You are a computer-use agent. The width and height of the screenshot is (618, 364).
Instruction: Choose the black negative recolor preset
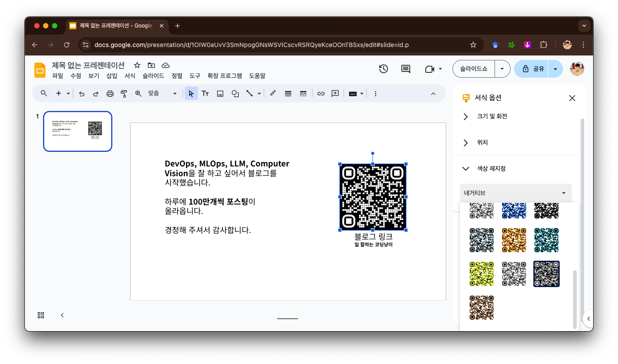(547, 274)
